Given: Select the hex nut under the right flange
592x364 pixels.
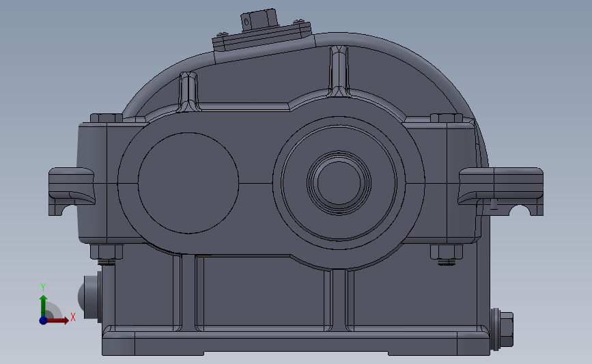Looking at the screenshot, I should pyautogui.click(x=447, y=252).
